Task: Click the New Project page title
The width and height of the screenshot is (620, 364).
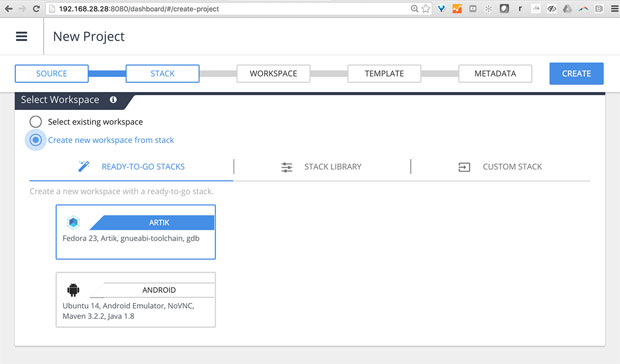Action: point(89,36)
